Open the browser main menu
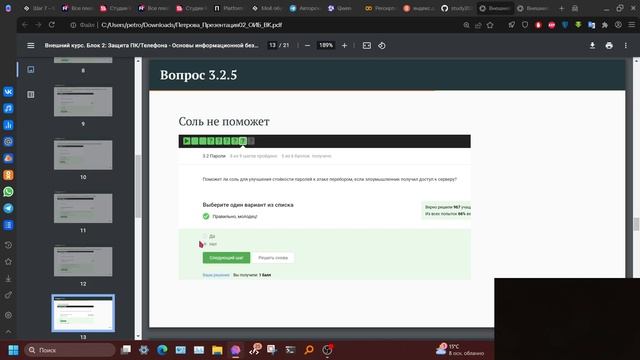This screenshot has height=360, width=640. point(631,25)
